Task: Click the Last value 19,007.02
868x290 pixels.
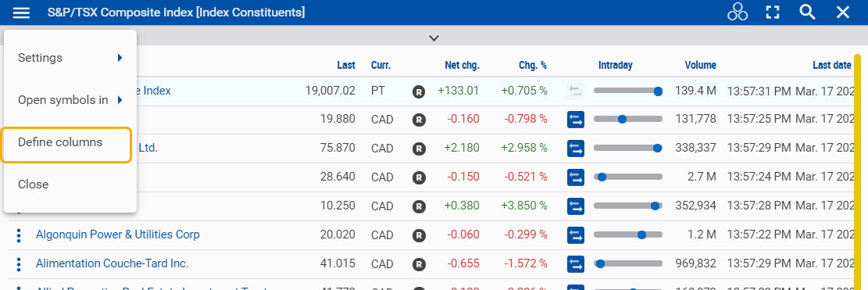Action: pos(330,91)
